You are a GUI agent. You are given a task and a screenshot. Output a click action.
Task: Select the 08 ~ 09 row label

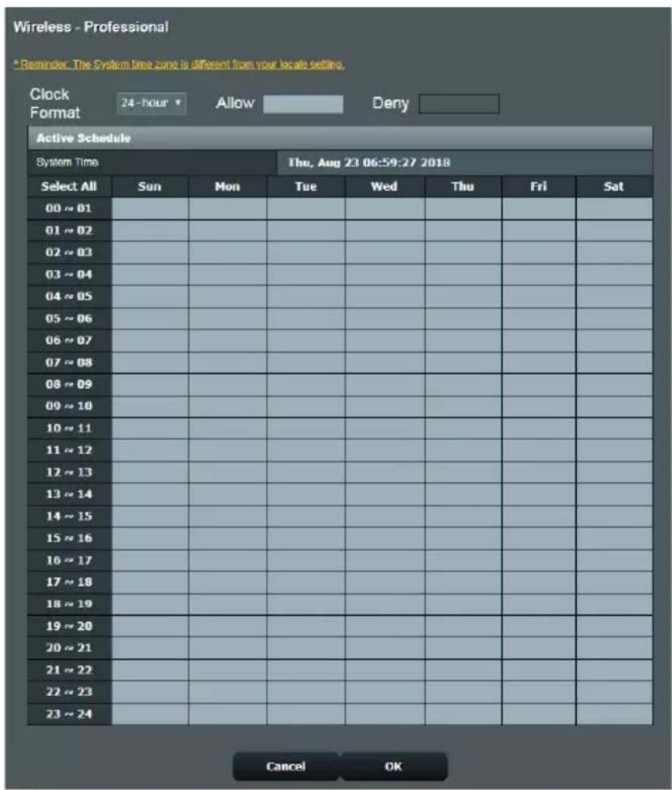coord(70,384)
